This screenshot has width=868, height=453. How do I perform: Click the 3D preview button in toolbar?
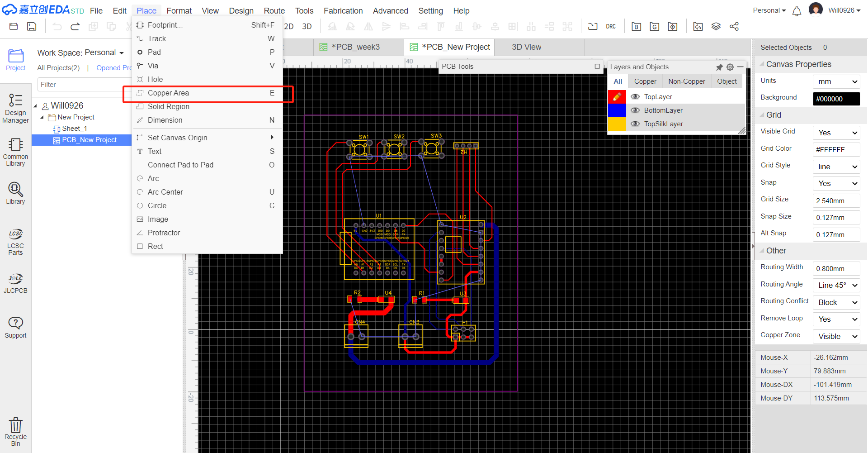point(307,27)
